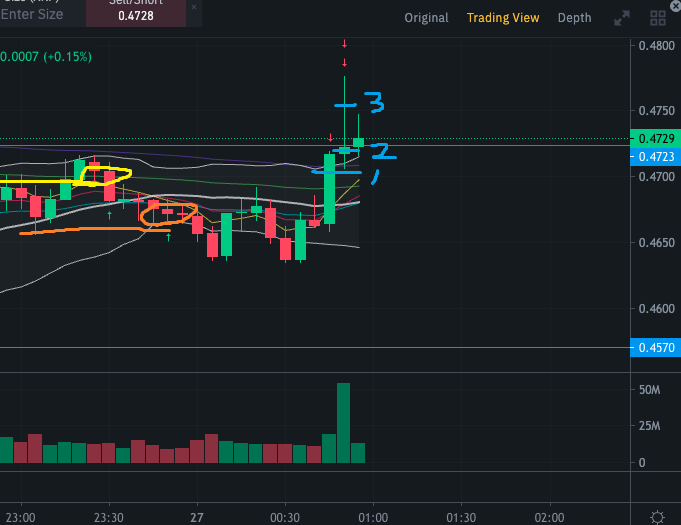
Task: Click the 0.4570 blue price line label
Action: (x=655, y=348)
